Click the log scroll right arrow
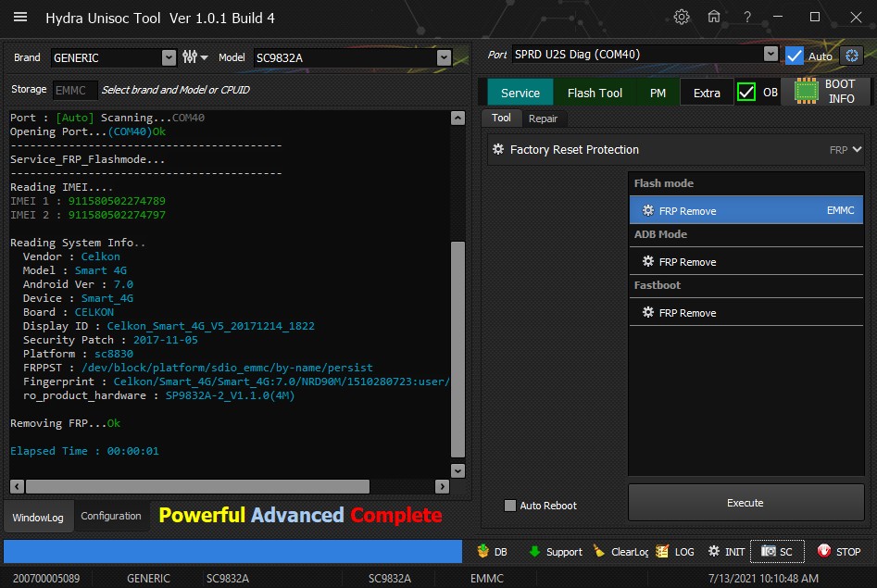 click(x=442, y=486)
